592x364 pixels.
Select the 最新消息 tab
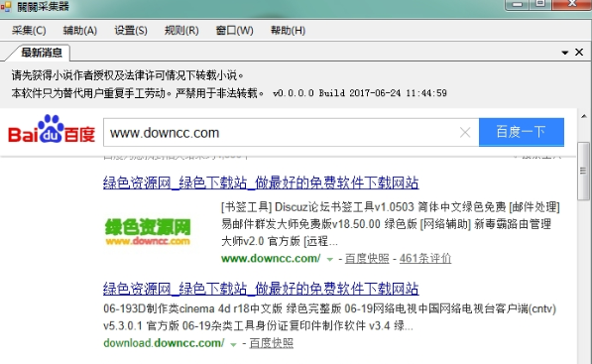tap(42, 53)
